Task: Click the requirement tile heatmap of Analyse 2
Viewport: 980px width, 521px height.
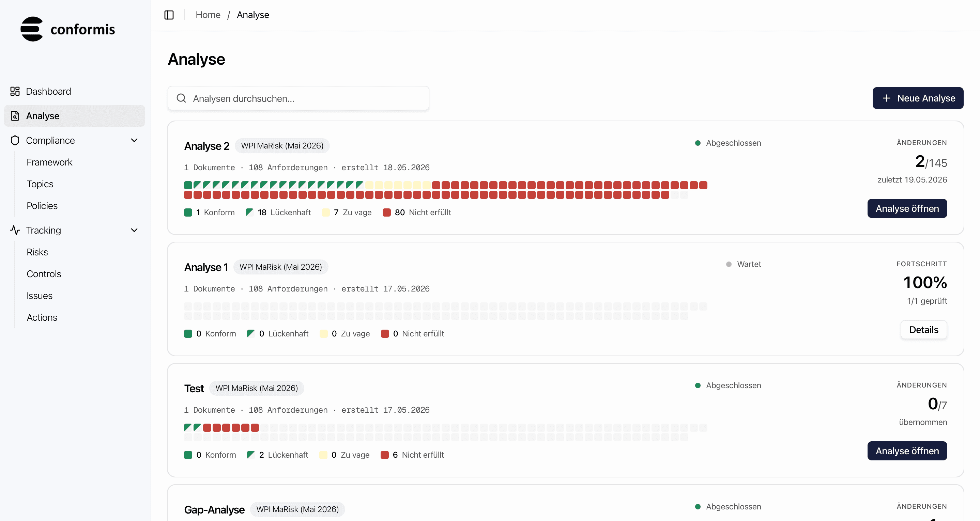Action: tap(445, 190)
